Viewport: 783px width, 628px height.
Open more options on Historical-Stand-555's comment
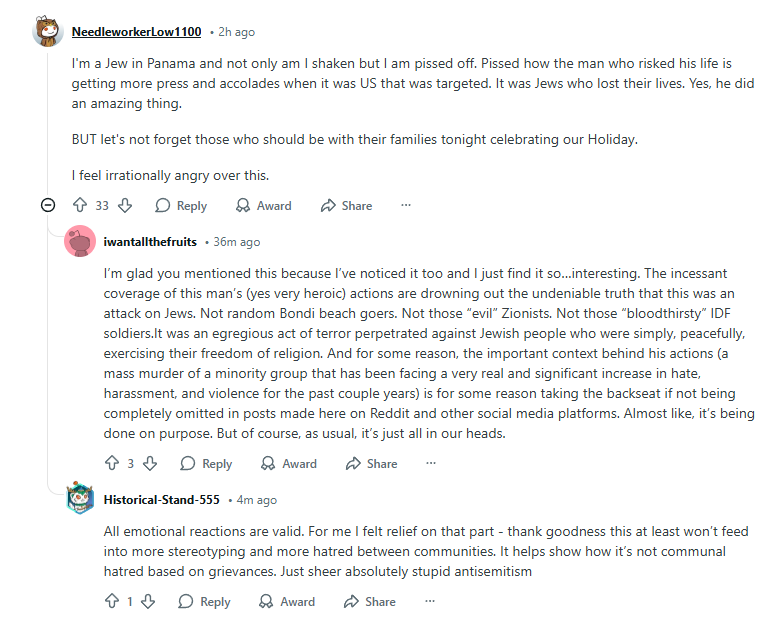point(429,601)
